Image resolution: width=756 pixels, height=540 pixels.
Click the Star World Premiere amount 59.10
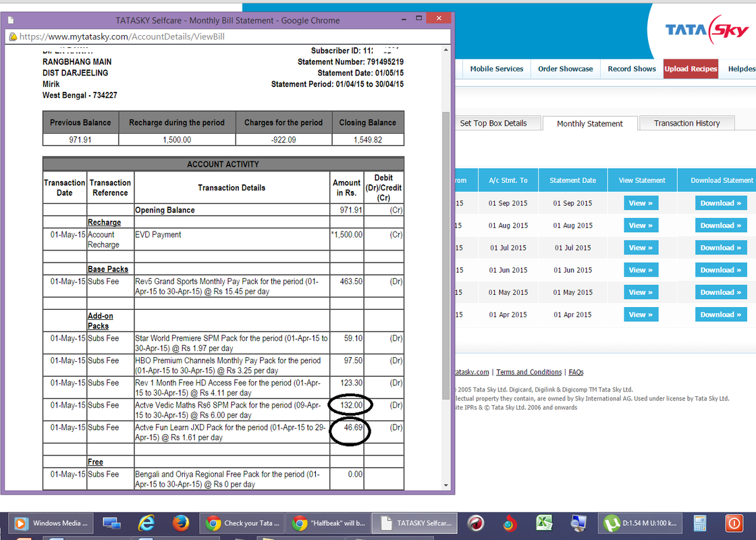(354, 338)
